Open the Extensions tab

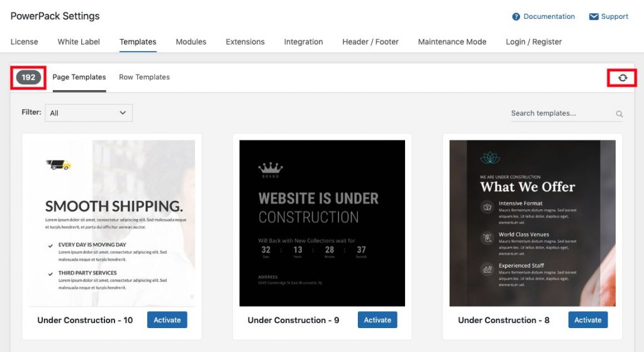245,42
